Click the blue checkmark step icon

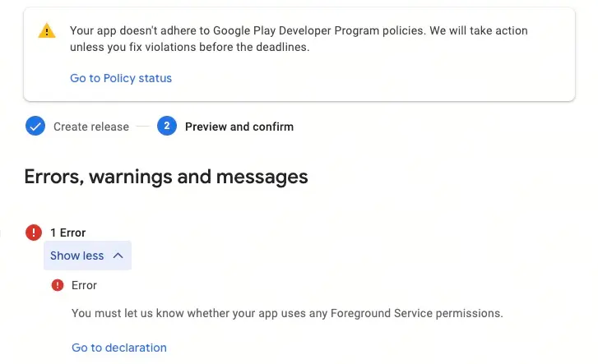click(x=35, y=127)
